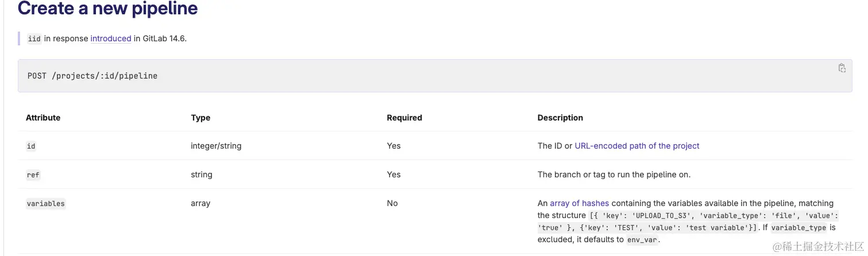The width and height of the screenshot is (868, 256).
Task: Select the ref attribute code label
Action: [x=33, y=174]
